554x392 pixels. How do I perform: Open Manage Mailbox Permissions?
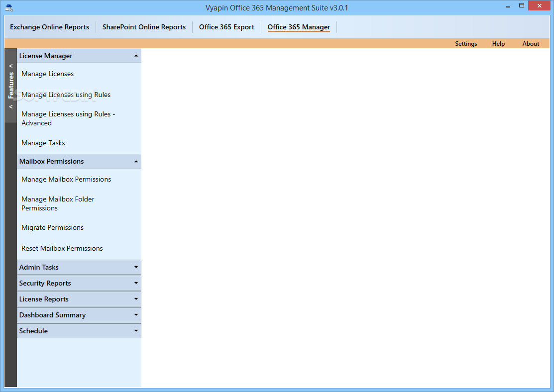66,180
